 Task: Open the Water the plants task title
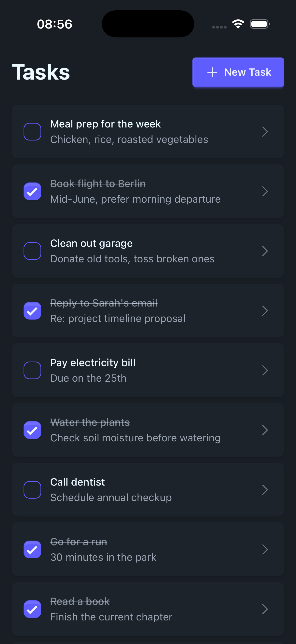click(x=90, y=422)
